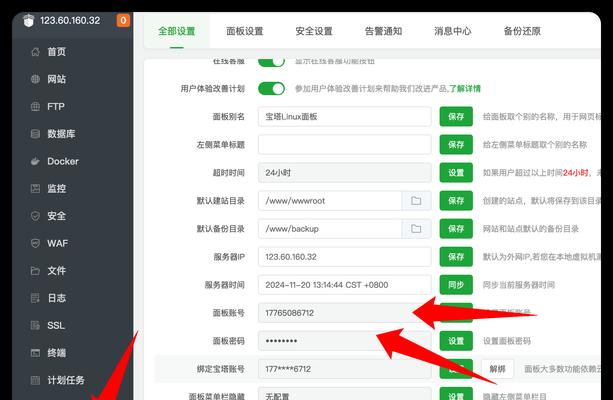Viewport: 613px width, 400px height.
Task: Open the 安全设置 tab
Action: (314, 31)
